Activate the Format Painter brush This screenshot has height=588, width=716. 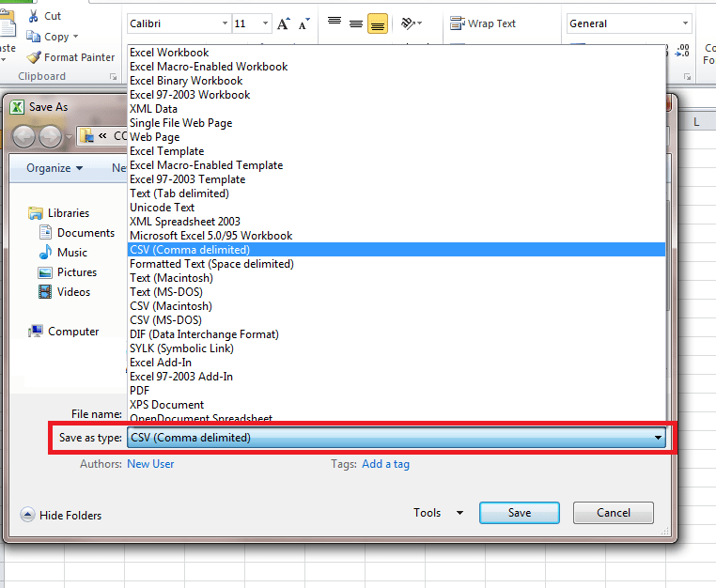pyautogui.click(x=33, y=57)
